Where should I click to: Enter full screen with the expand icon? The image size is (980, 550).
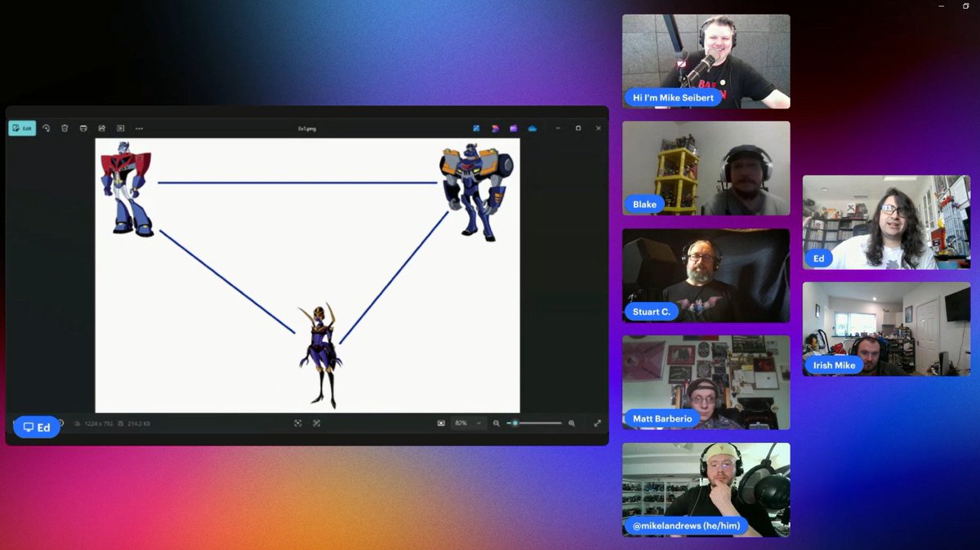click(x=597, y=423)
